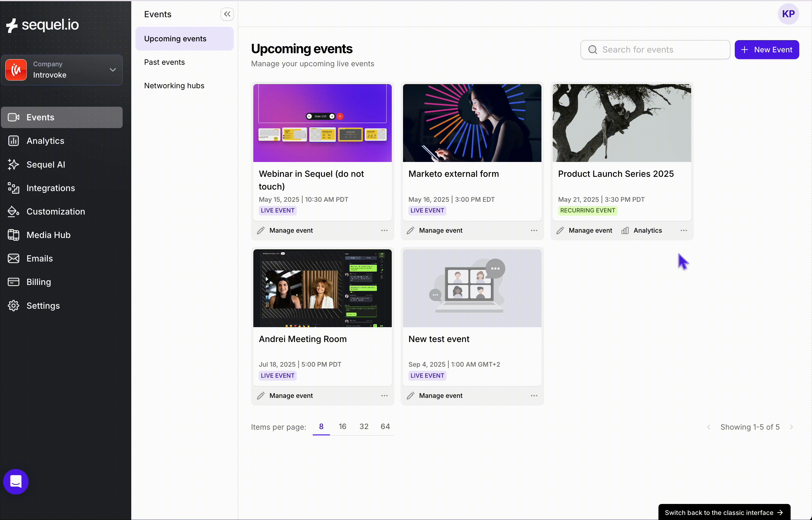Open the chat support bubble
The image size is (812, 520).
click(15, 481)
